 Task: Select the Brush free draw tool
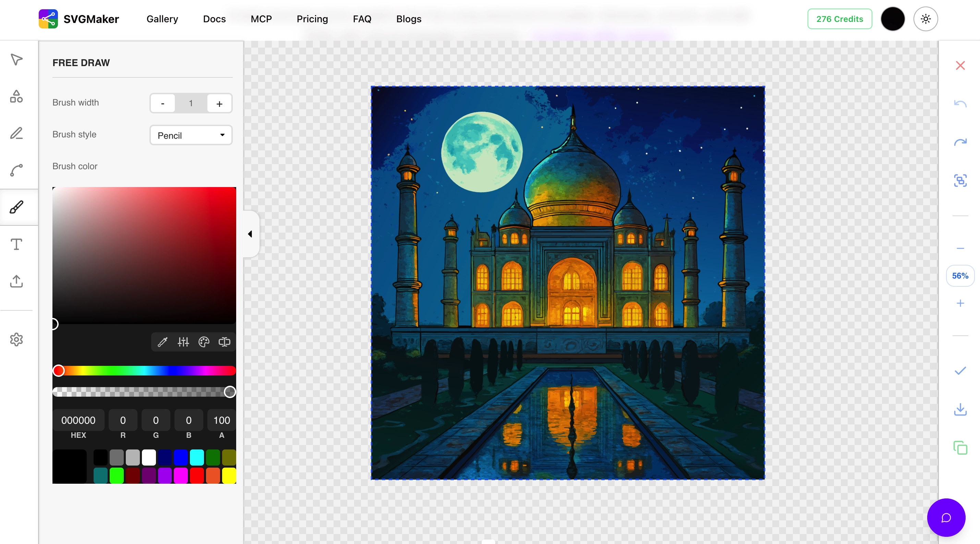[x=16, y=207]
